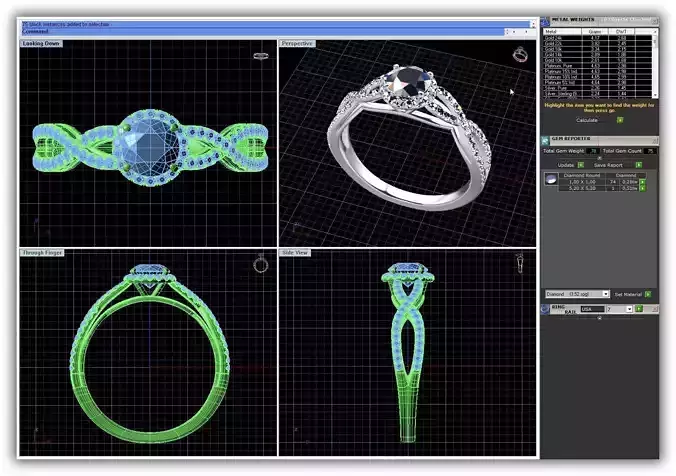
Task: Click the green arrow beside Set Material
Action: click(648, 294)
